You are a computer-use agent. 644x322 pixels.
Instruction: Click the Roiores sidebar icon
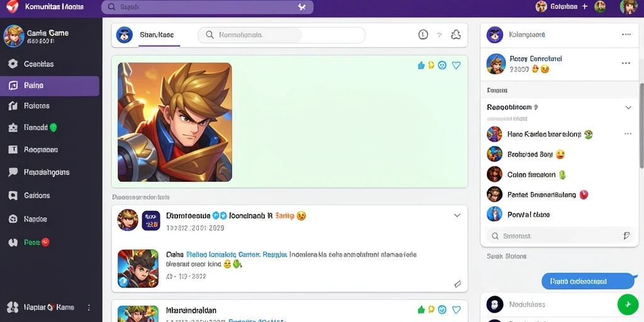(13, 106)
